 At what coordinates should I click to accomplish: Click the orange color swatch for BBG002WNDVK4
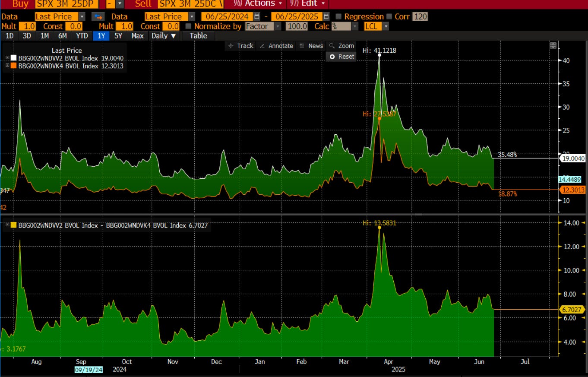[x=13, y=66]
